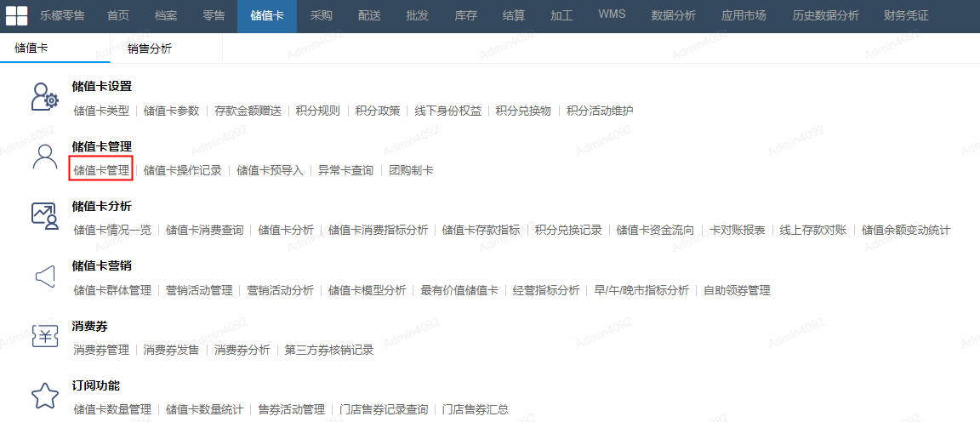Open the 积分兑换物 link
Viewport: 980px width, 422px height.
pos(524,111)
